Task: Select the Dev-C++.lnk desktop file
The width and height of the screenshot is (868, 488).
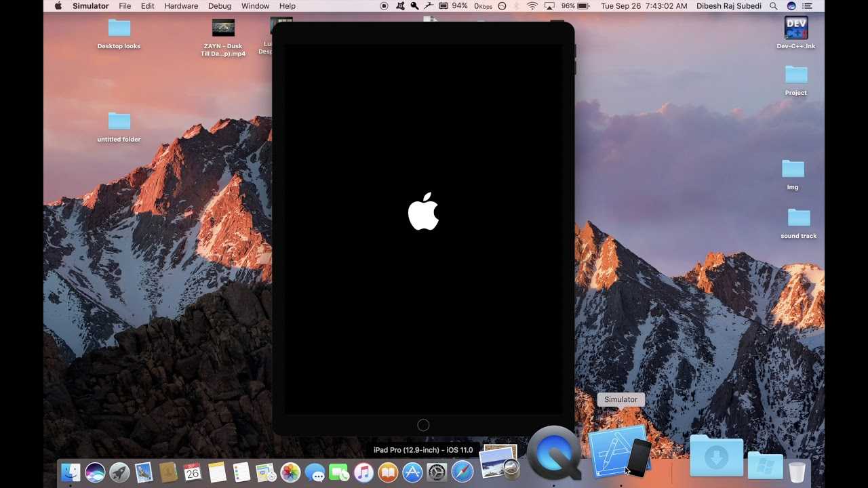Action: 796,33
